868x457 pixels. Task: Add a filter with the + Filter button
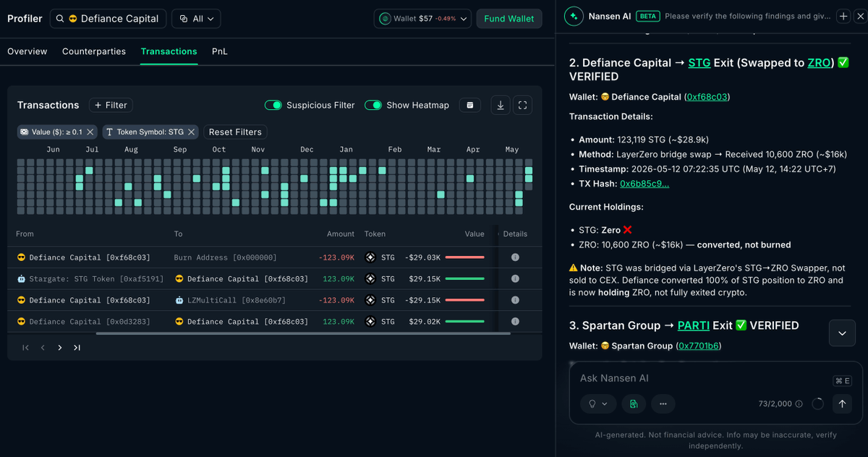[111, 105]
